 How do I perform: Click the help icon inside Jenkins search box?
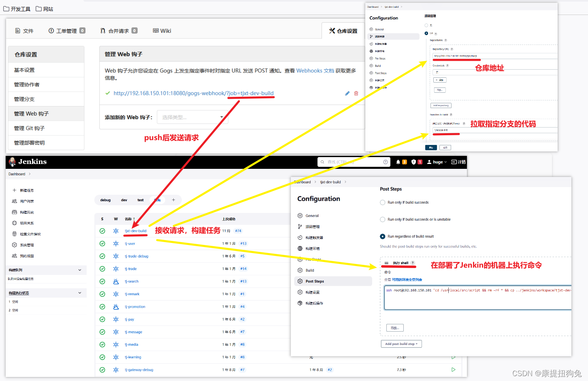click(386, 162)
